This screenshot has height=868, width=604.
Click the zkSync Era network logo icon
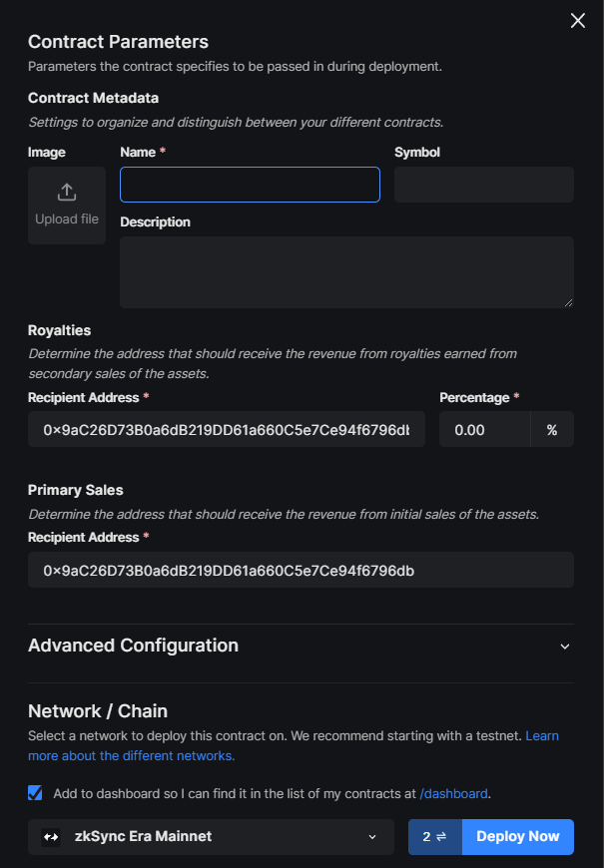(51, 837)
